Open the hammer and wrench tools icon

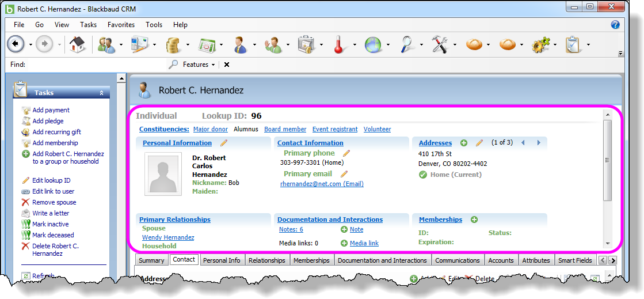click(x=440, y=44)
